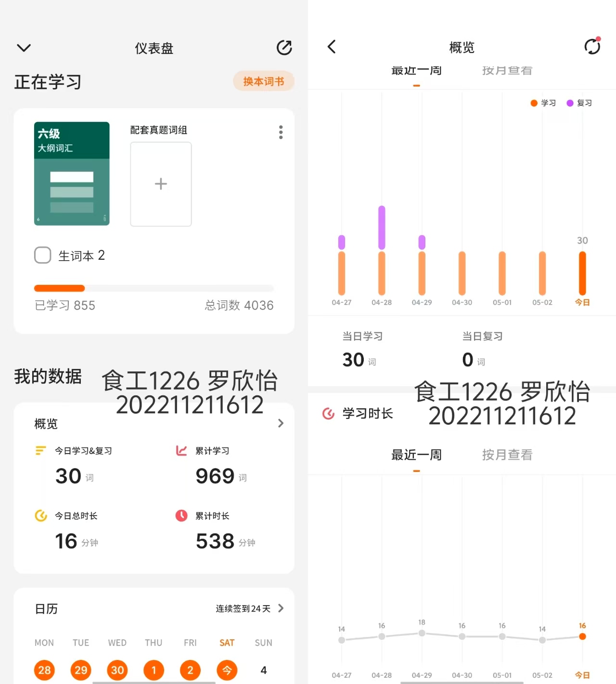Collapse dashboard with the top-left chevron
Screen dimensions: 616x684
[x=24, y=48]
